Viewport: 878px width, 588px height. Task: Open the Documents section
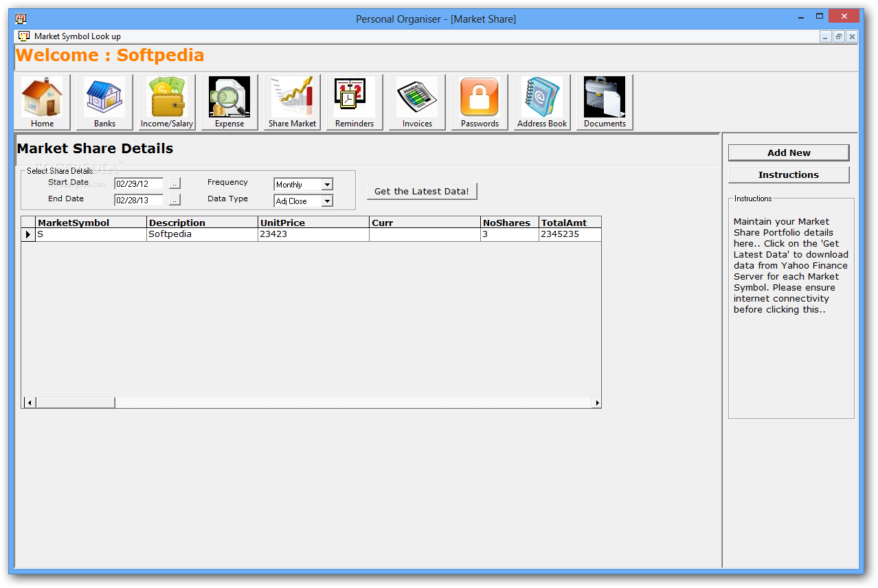tap(605, 102)
